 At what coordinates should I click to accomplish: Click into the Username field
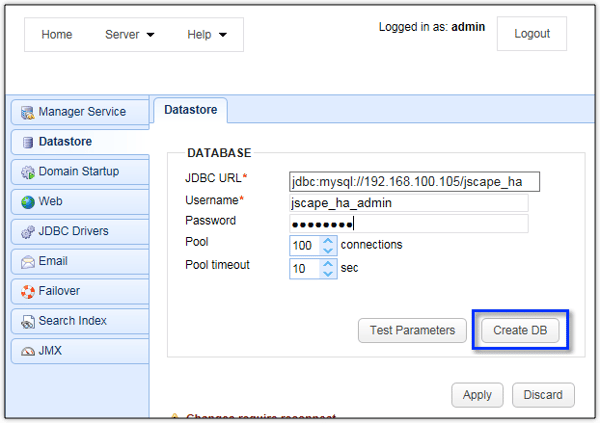tap(409, 203)
